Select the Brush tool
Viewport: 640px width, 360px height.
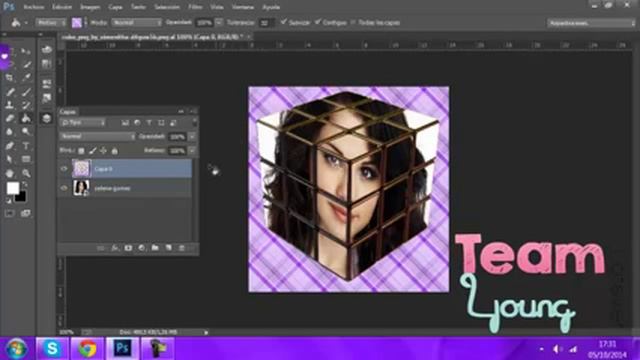26,91
